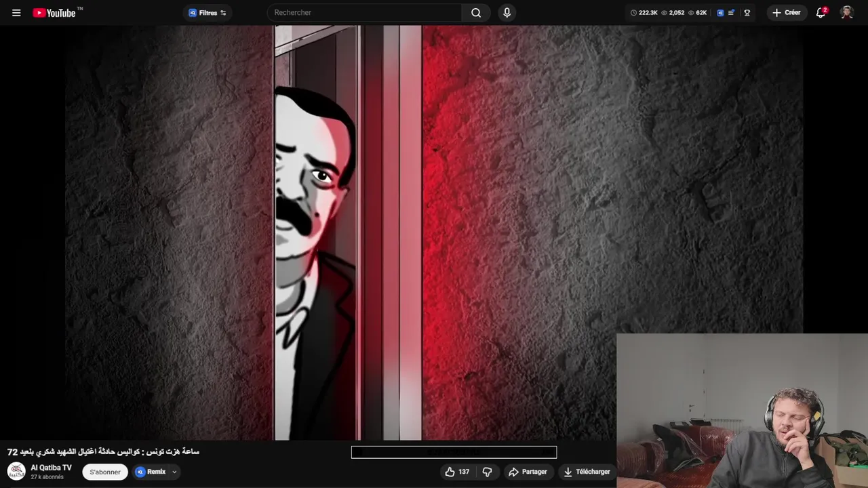Image resolution: width=868 pixels, height=488 pixels.
Task: Click the webcam overlay of the streamer
Action: (x=742, y=411)
